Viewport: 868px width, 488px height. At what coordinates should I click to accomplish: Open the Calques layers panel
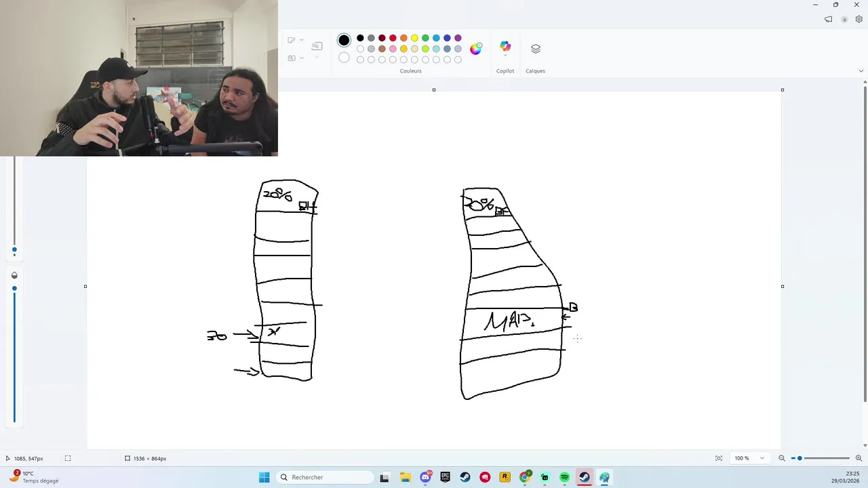click(x=535, y=49)
